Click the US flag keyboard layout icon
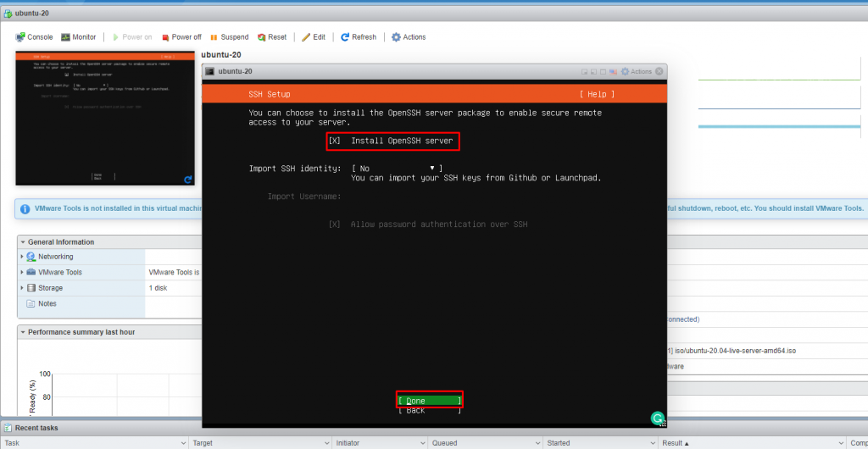 615,71
